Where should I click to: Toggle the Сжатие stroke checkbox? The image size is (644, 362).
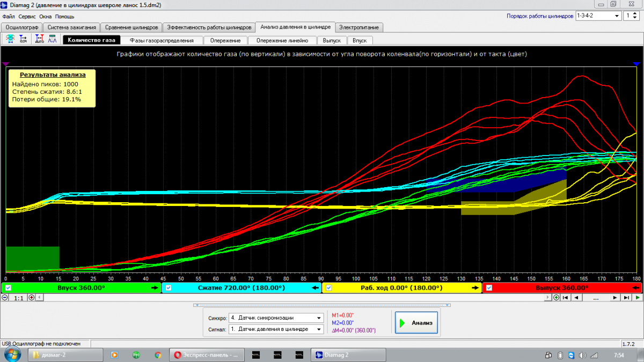169,288
